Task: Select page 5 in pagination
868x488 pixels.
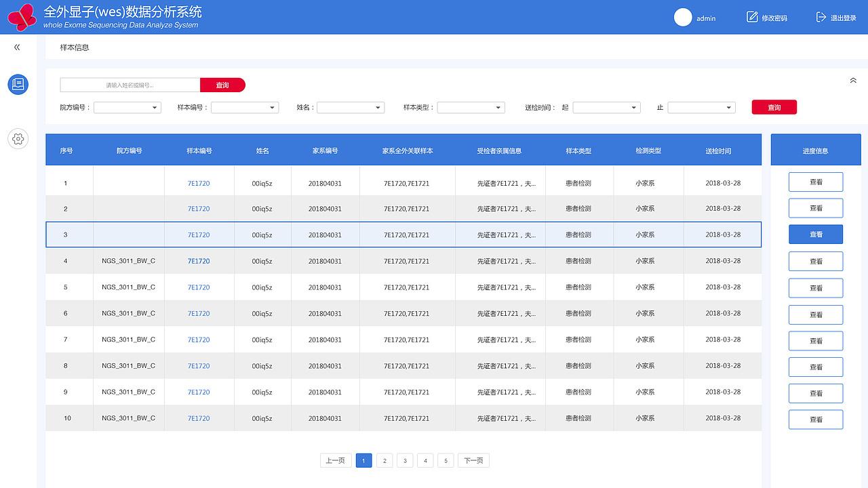Action: tap(446, 461)
